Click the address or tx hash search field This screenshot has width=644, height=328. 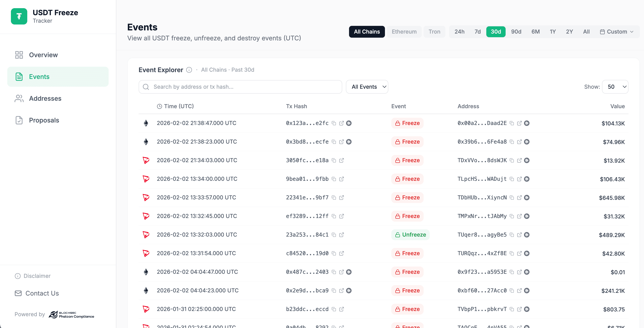point(240,87)
